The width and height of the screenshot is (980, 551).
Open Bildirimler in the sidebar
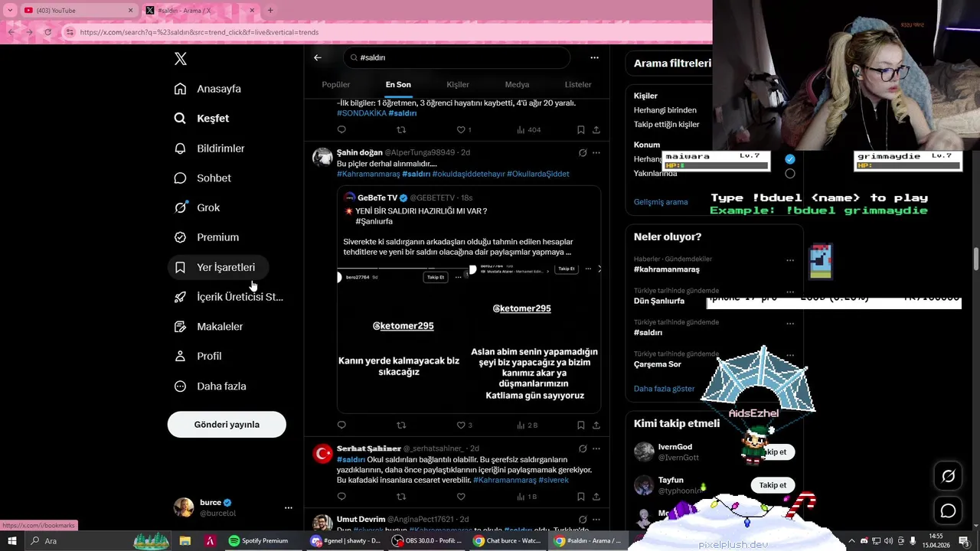click(x=210, y=148)
